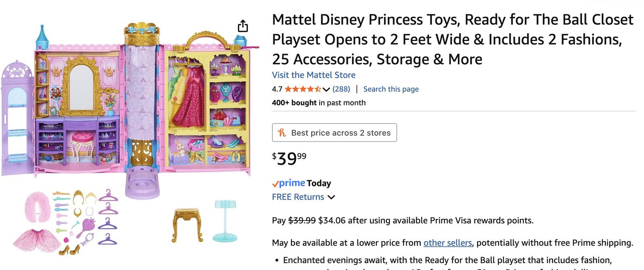Expand the FREE Returns chevron
Screen dimensions: 644x270
(331, 197)
